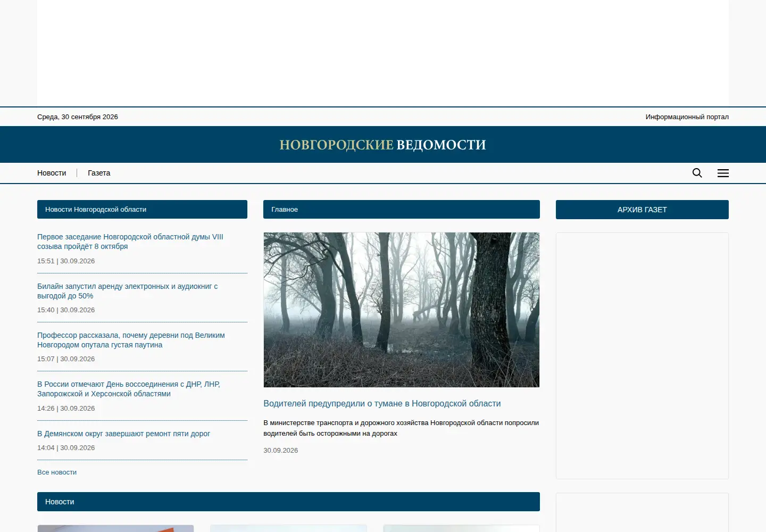Open the search magnifier icon
The height and width of the screenshot is (532, 766).
[697, 173]
